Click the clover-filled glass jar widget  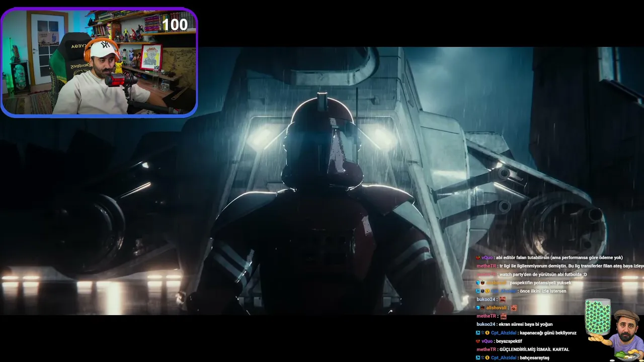(598, 318)
